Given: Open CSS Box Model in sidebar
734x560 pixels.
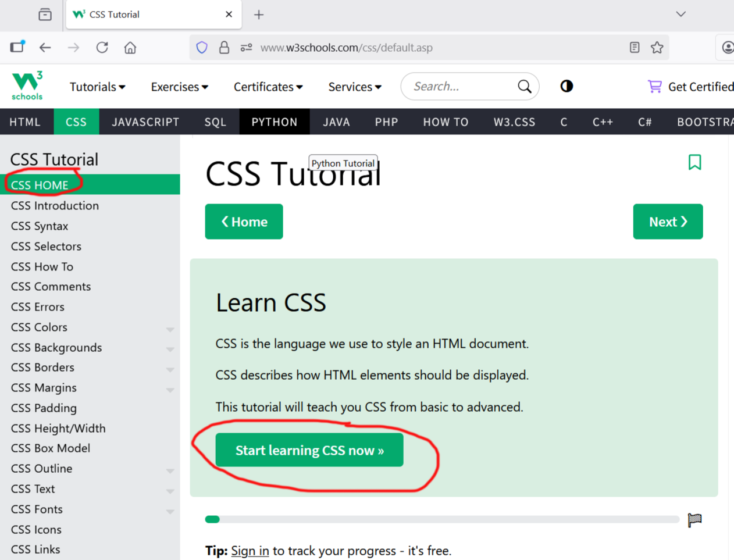Looking at the screenshot, I should 90,448.
